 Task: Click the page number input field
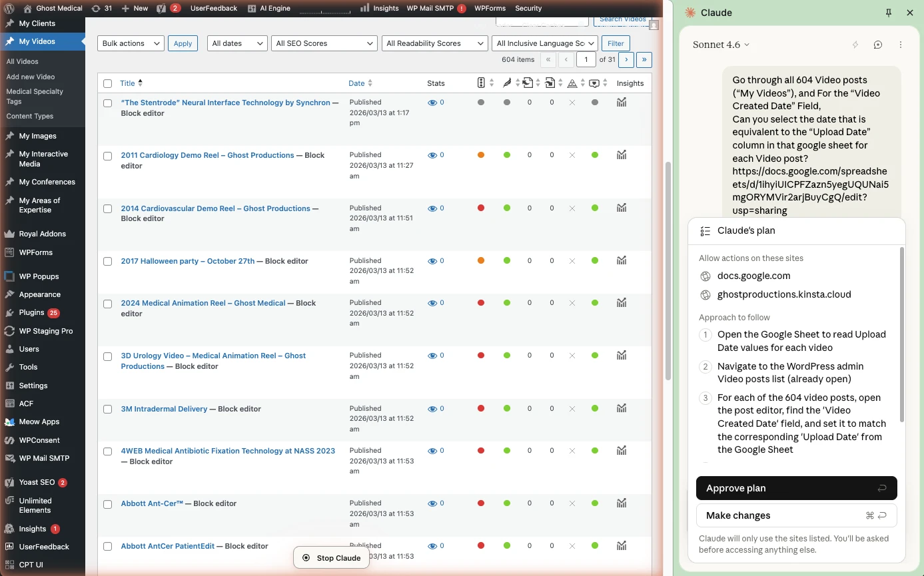[586, 59]
